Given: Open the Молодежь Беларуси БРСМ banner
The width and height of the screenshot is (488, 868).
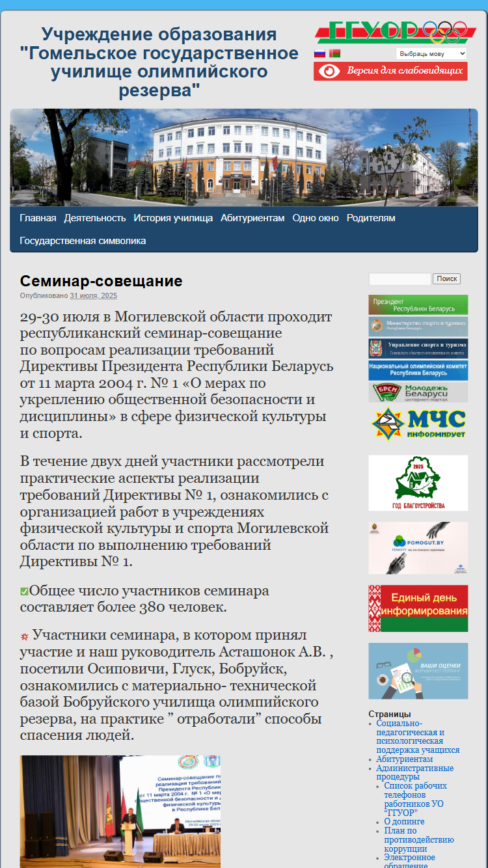Looking at the screenshot, I should (418, 392).
